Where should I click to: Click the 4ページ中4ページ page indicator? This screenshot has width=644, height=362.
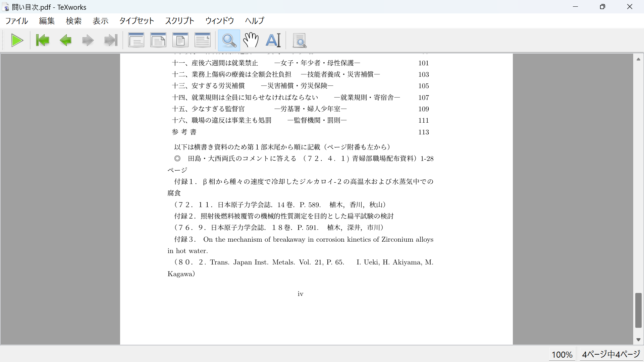(x=611, y=354)
